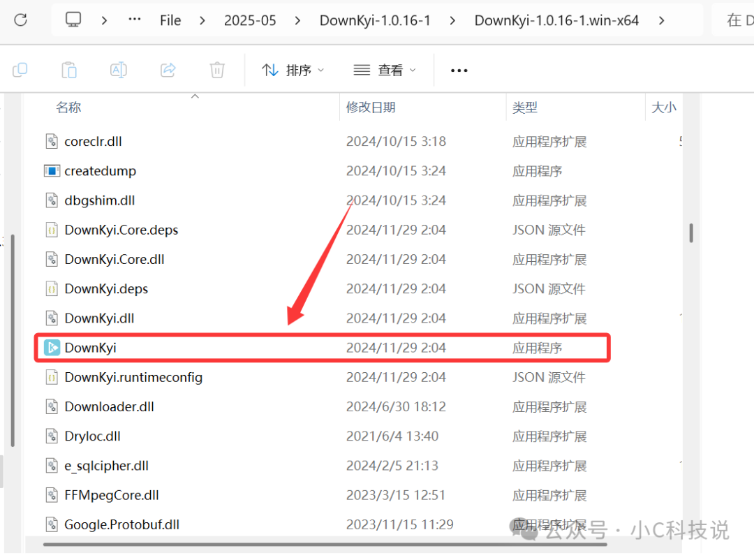This screenshot has width=754, height=560.
Task: Select the DownKyi.dll file icon
Action: tap(52, 318)
